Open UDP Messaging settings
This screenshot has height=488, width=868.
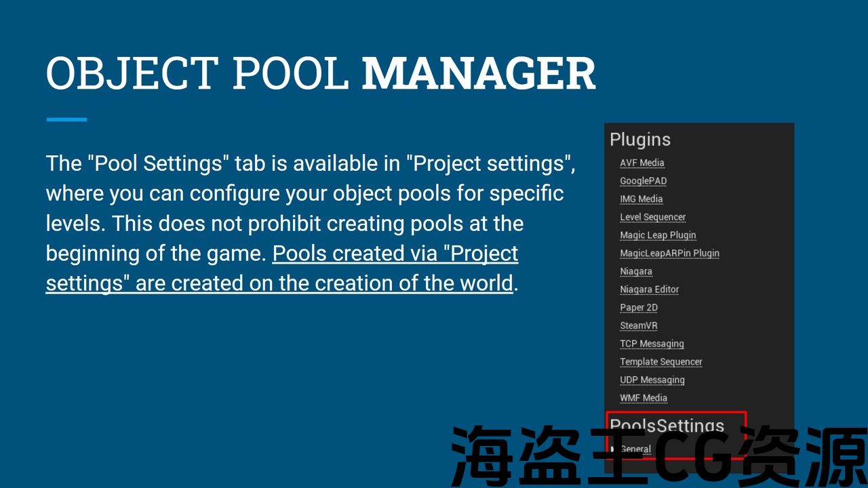click(652, 380)
